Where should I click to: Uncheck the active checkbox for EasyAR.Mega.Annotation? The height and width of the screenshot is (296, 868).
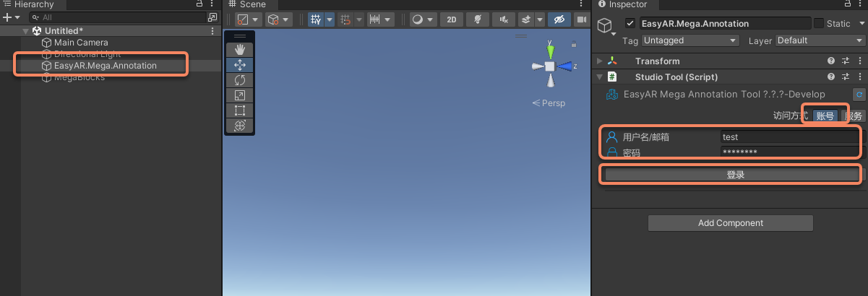(x=630, y=24)
